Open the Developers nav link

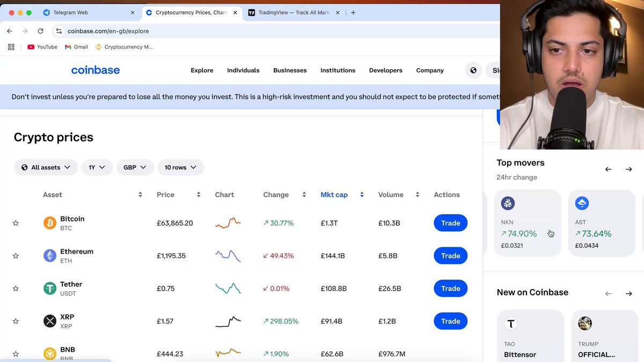tap(385, 70)
